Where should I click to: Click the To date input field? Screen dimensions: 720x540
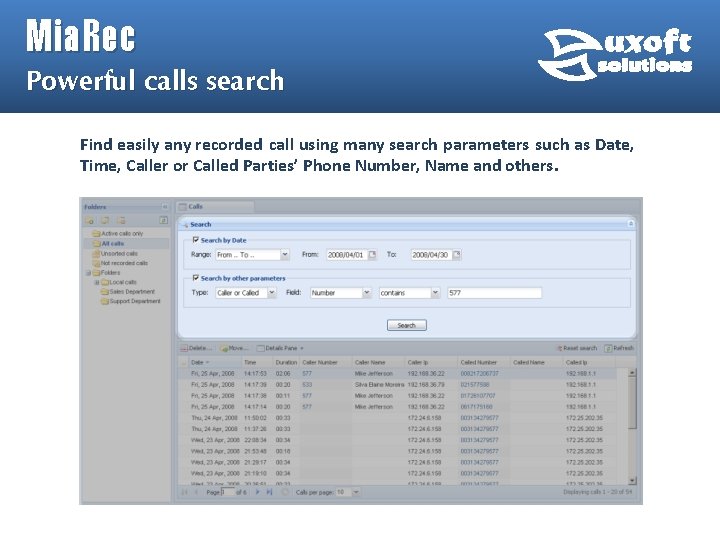pos(431,254)
